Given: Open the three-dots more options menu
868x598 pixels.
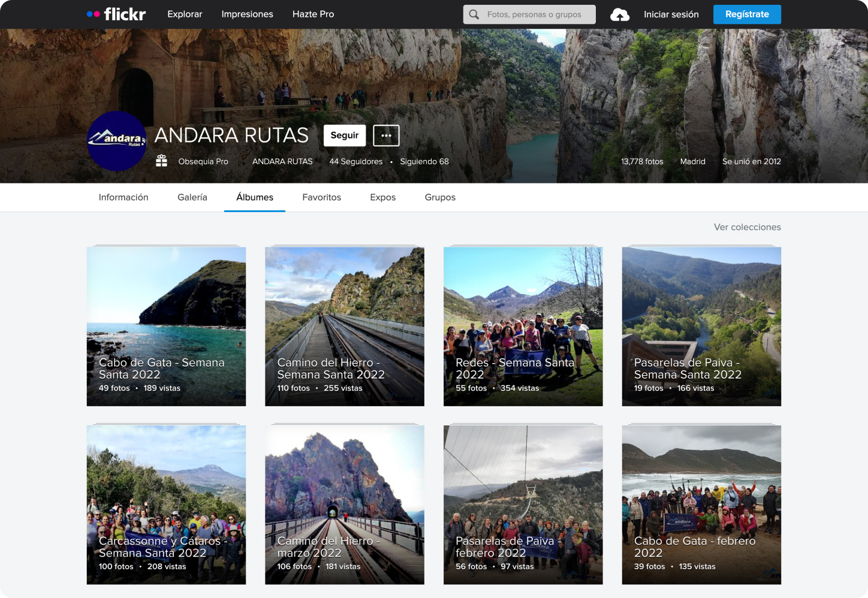Looking at the screenshot, I should pos(386,135).
